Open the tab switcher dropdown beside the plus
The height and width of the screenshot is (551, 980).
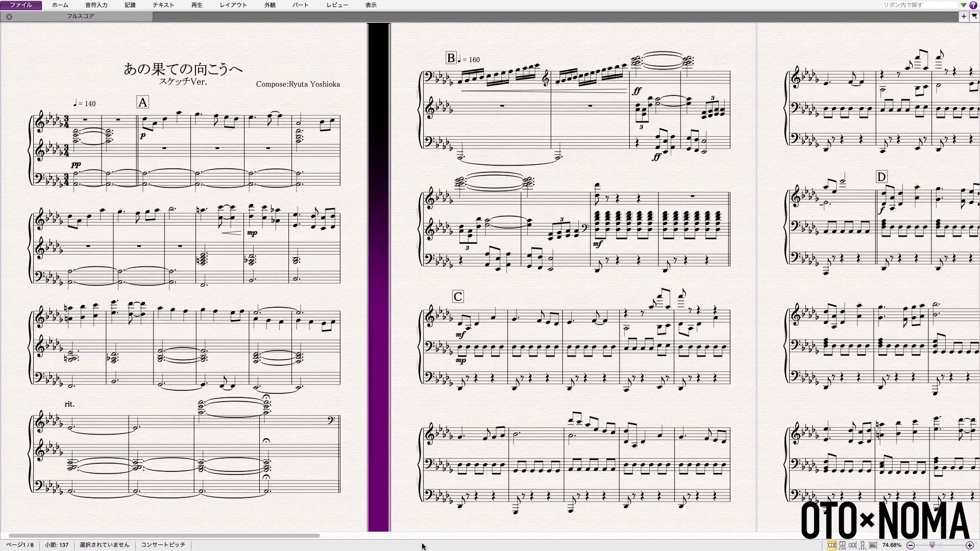pos(974,16)
